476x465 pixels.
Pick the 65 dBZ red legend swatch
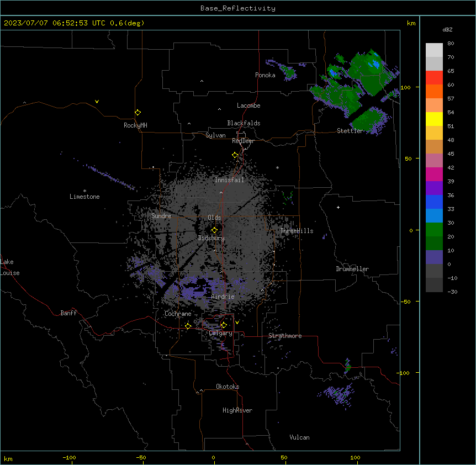[x=434, y=78]
